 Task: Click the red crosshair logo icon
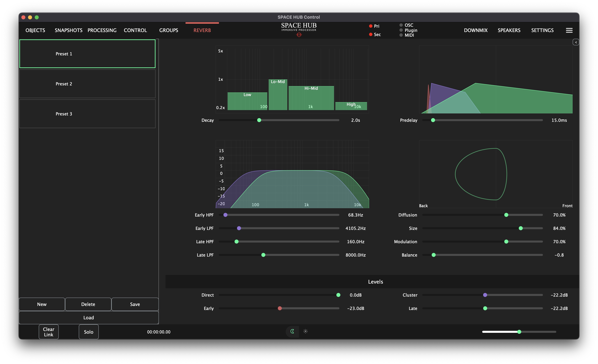tap(299, 35)
